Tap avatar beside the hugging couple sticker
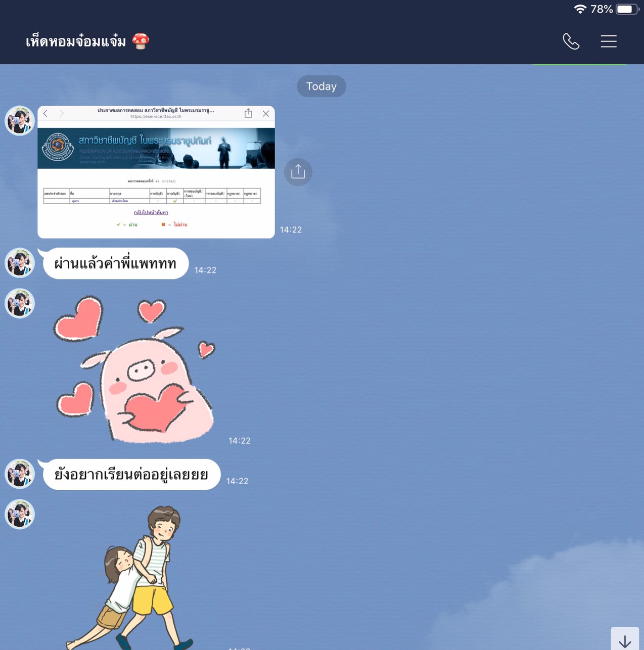Image resolution: width=644 pixels, height=650 pixels. point(20,514)
